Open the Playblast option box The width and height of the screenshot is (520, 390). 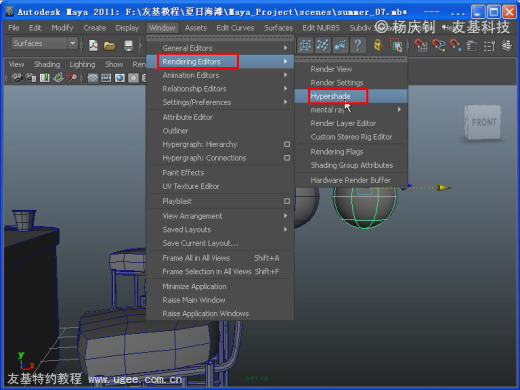point(287,201)
